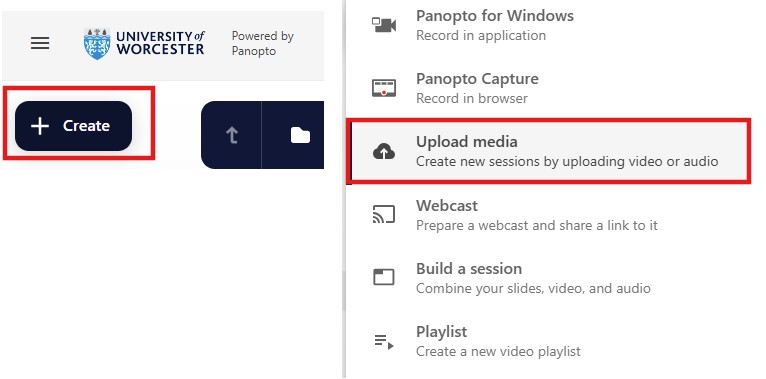This screenshot has height=379, width=766.
Task: Click 'Combine your slides, video, and audio'
Action: click(533, 289)
